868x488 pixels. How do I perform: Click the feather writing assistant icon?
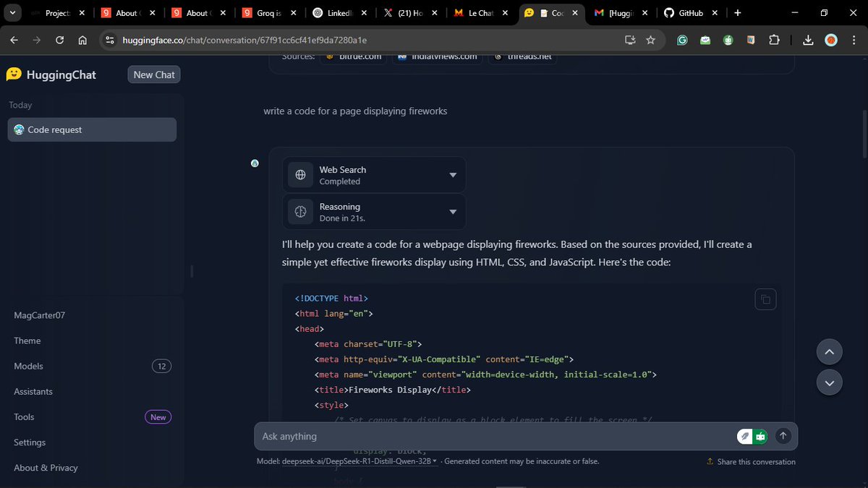click(744, 436)
